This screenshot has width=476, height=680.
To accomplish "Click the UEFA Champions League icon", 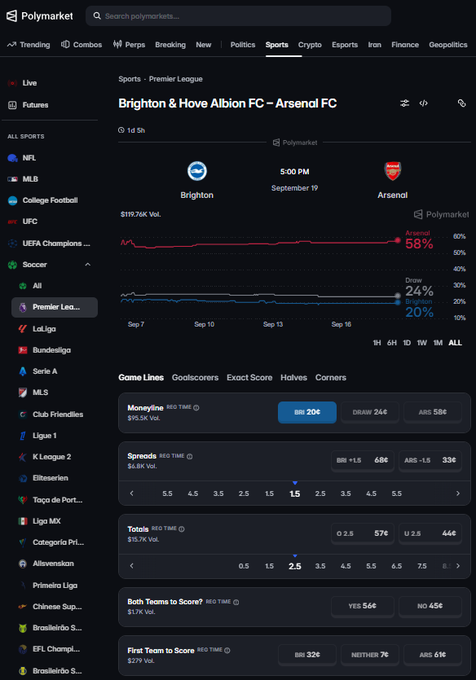I will pos(13,243).
